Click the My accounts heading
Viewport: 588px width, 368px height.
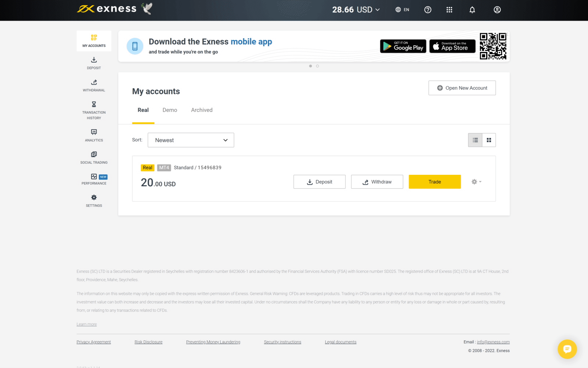[x=156, y=91]
